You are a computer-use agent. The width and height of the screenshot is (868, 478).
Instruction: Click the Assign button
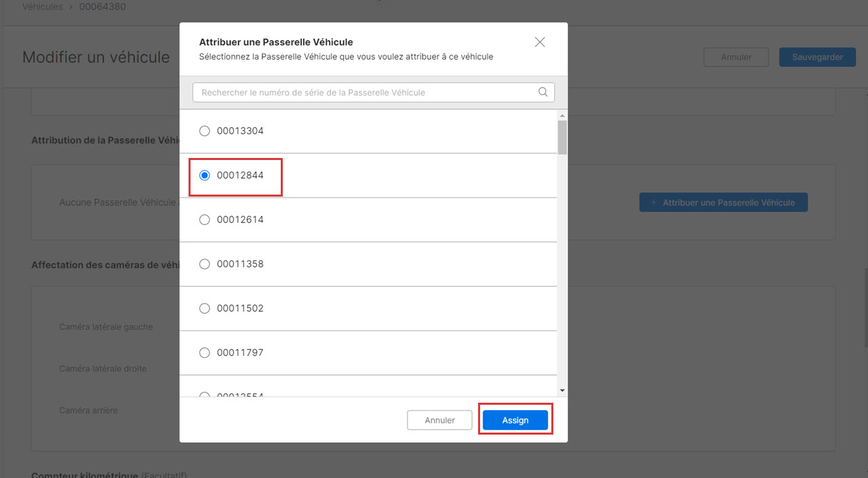pyautogui.click(x=515, y=420)
